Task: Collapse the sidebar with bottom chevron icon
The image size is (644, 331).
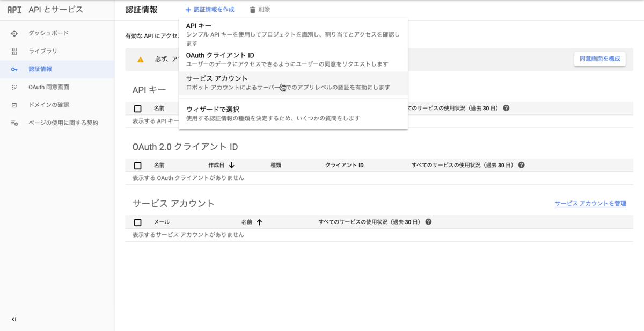Action: coord(14,319)
